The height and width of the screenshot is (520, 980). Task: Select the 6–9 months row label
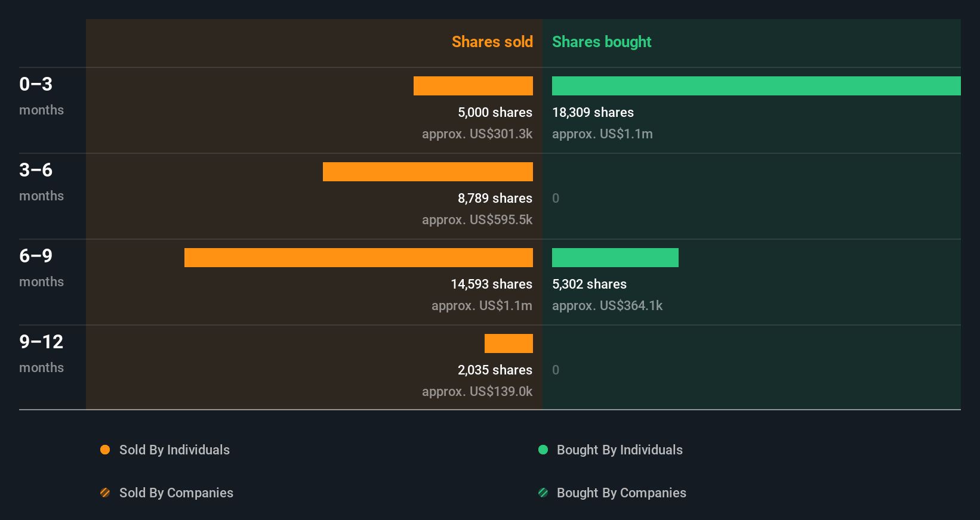tap(41, 268)
